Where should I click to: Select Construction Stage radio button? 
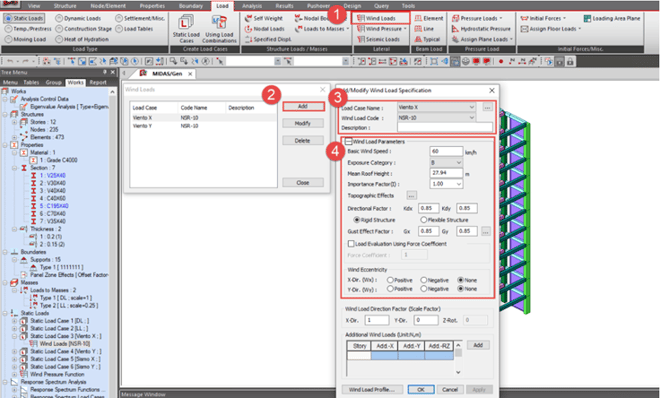click(x=59, y=29)
